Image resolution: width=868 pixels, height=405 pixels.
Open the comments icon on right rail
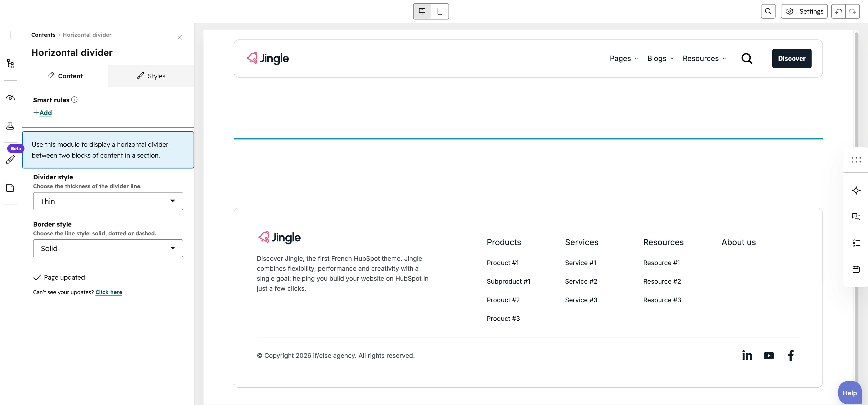[856, 217]
